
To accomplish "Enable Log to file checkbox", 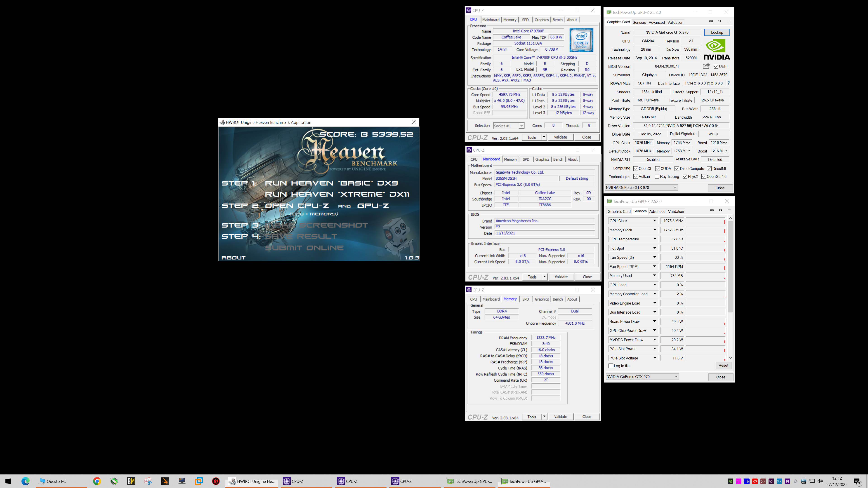I will coord(611,366).
